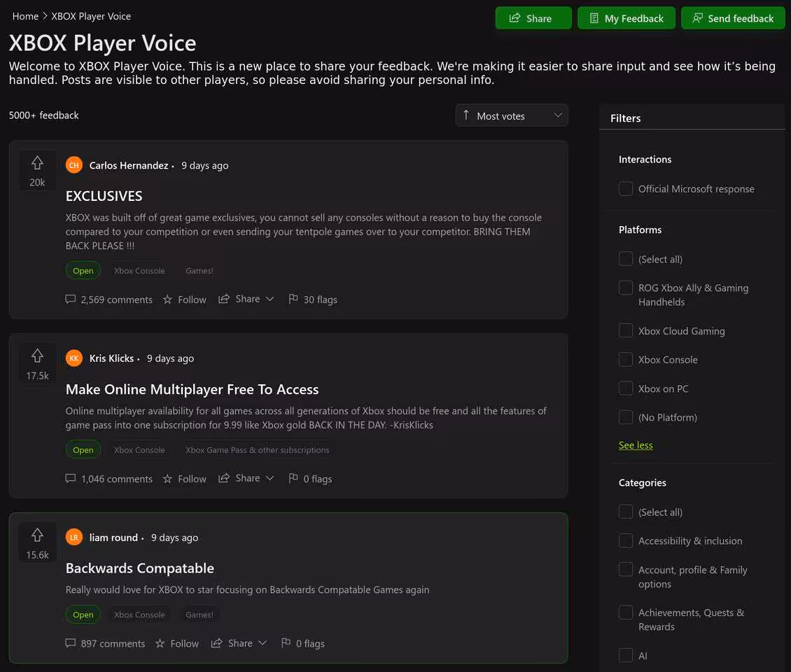Click Open status on Kris Klicks post
Viewport: 791px width, 672px height.
click(x=83, y=449)
